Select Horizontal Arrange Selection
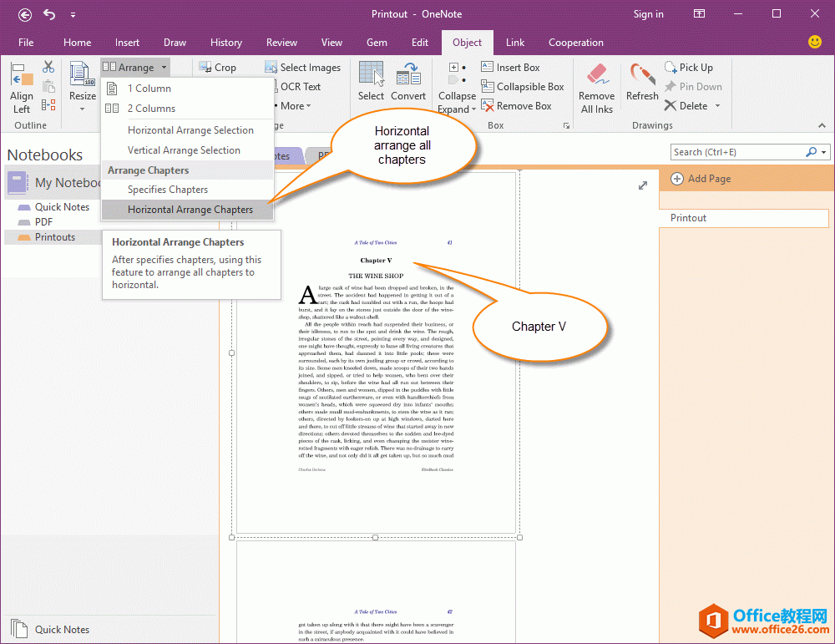The image size is (835, 644). [x=187, y=130]
